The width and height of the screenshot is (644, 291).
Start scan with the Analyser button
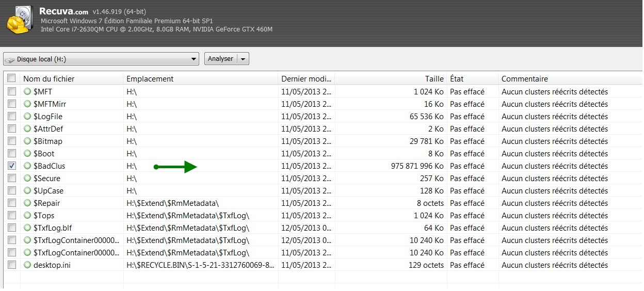[x=221, y=59]
